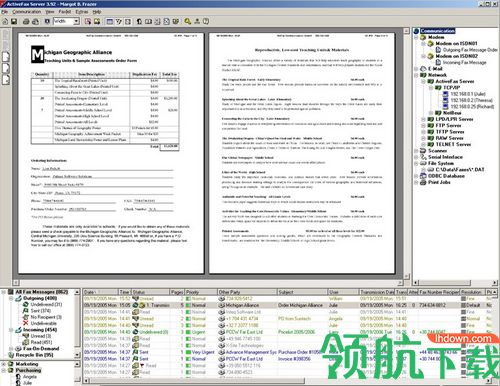Click the red document toolbar icon after zoom box
Image resolution: width=500 pixels, height=386 pixels.
click(x=88, y=21)
